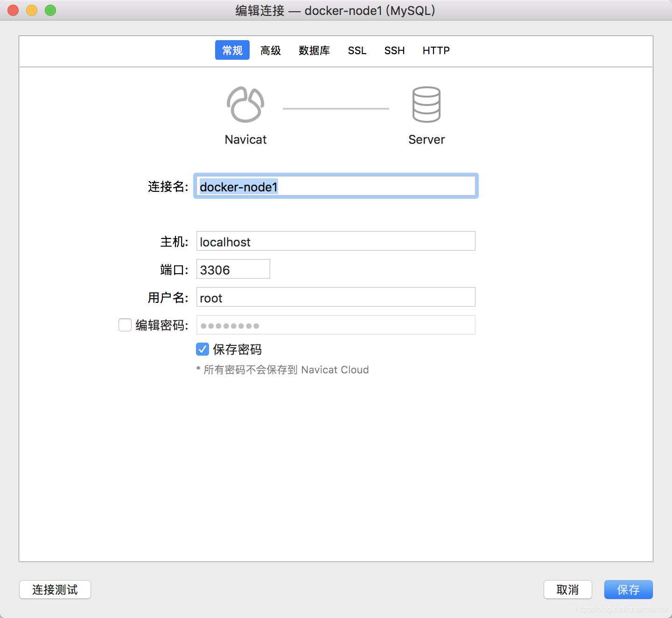
Task: Click the 用户名 field showing root
Action: tap(336, 297)
